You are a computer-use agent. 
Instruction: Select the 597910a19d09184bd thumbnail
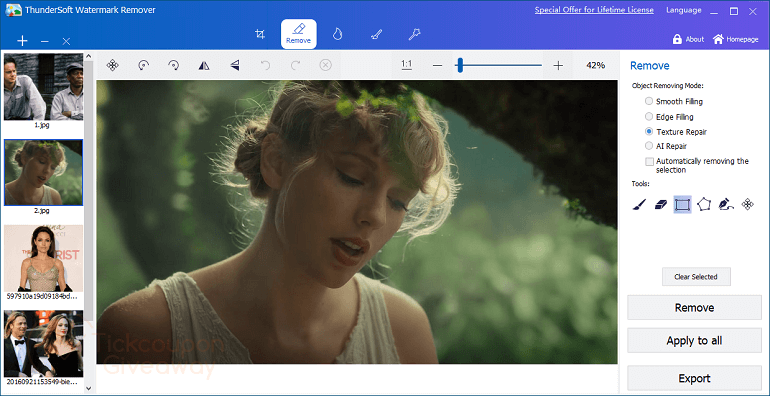pyautogui.click(x=43, y=258)
